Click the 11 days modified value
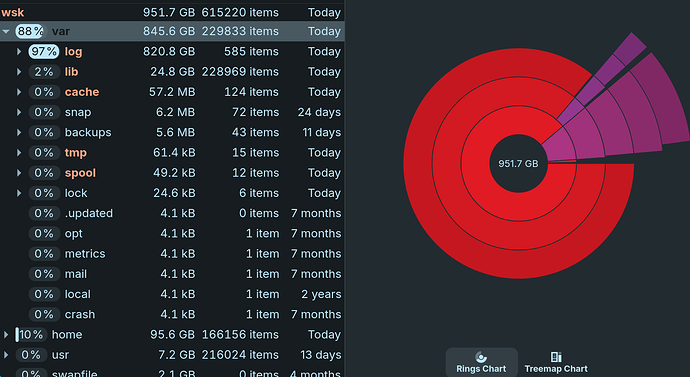Image resolution: width=690 pixels, height=377 pixels. click(x=322, y=132)
